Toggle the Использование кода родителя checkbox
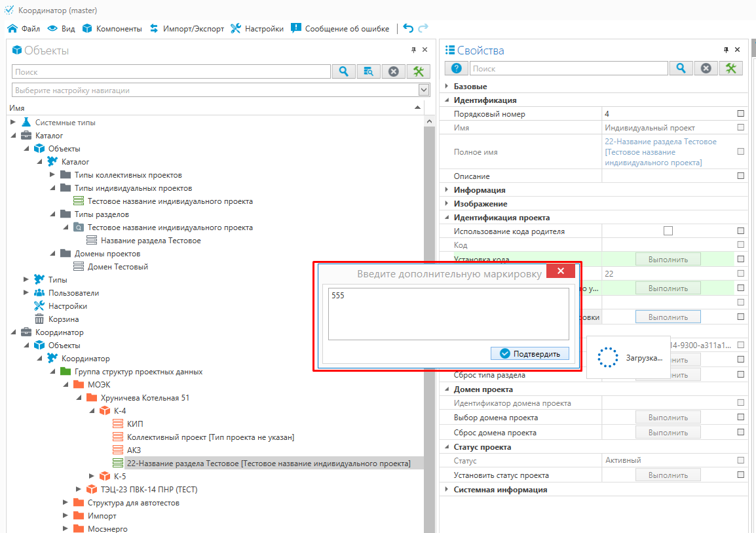The height and width of the screenshot is (533, 756). coord(668,231)
